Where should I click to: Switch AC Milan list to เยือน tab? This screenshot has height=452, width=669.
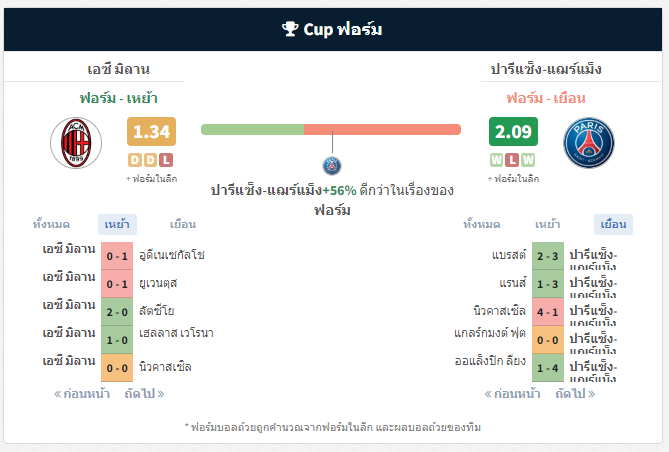(x=182, y=224)
